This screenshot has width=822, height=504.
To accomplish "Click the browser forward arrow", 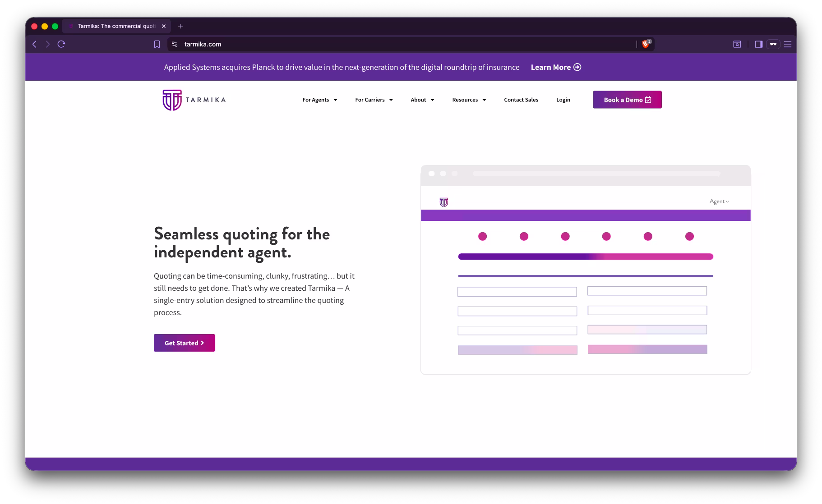I will (x=47, y=44).
